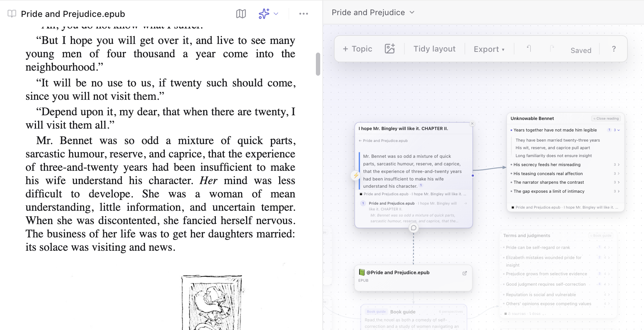Click the comment bubble below quote card
Viewport: 644px width, 330px height.
pos(414,228)
